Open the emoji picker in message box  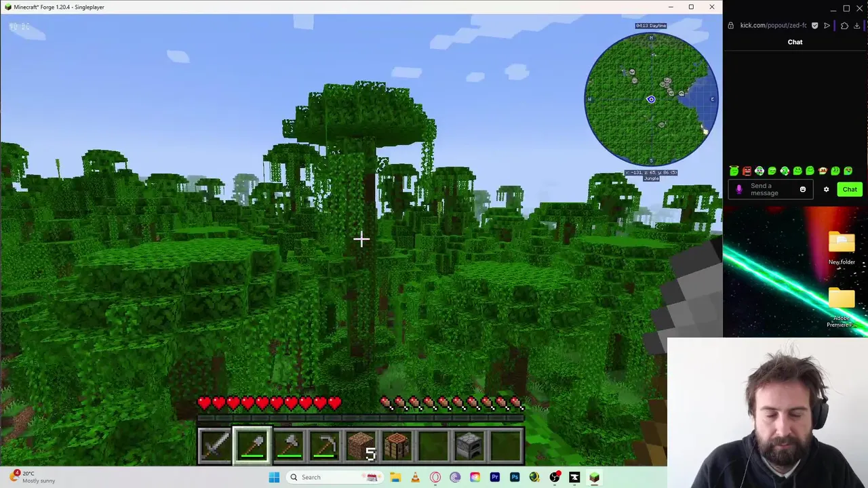click(x=803, y=190)
